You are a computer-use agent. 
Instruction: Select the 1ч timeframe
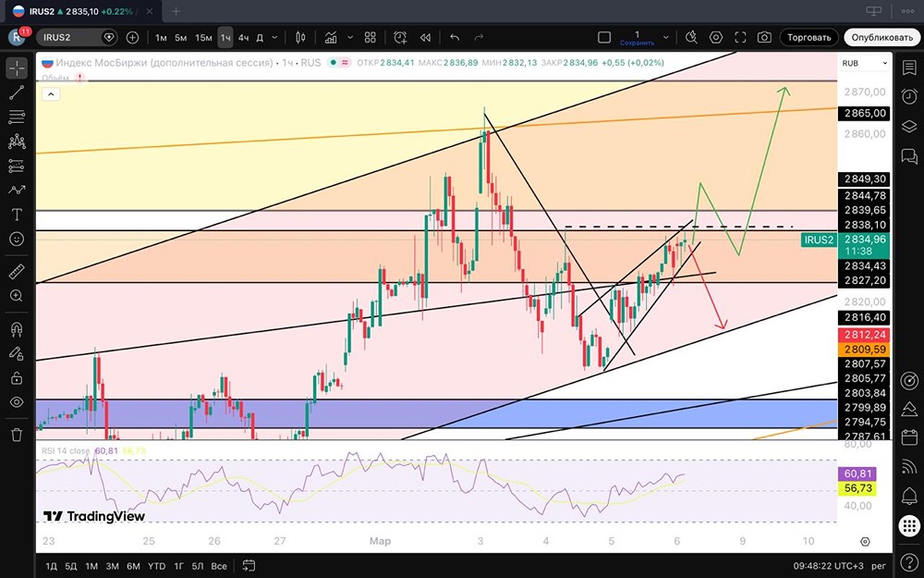click(225, 37)
